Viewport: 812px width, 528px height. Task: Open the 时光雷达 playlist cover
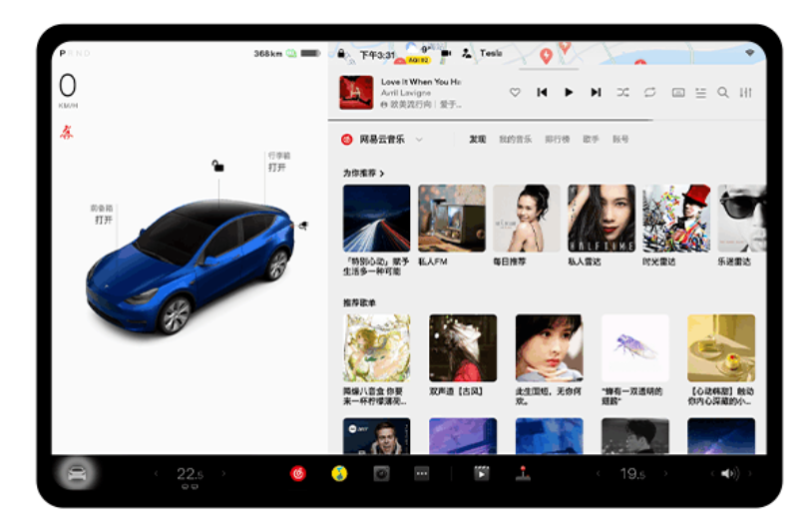pyautogui.click(x=676, y=219)
